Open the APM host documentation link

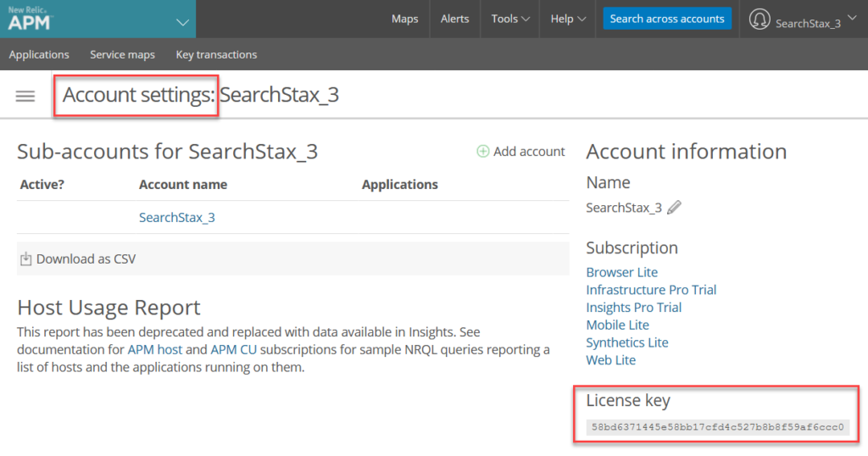pos(154,350)
